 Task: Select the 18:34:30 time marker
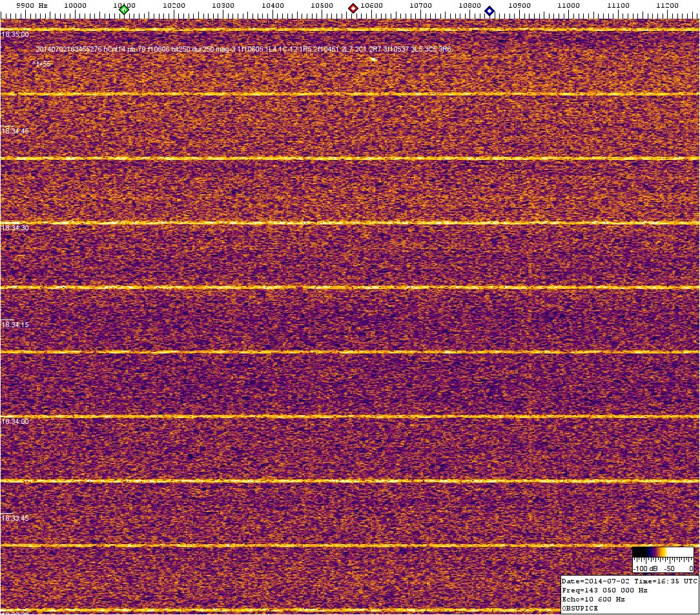click(x=15, y=228)
